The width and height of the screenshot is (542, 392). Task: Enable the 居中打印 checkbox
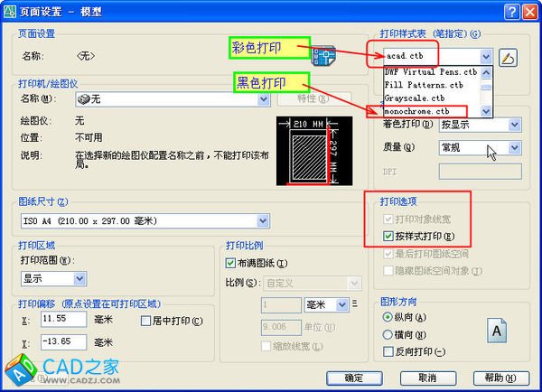[x=147, y=321]
